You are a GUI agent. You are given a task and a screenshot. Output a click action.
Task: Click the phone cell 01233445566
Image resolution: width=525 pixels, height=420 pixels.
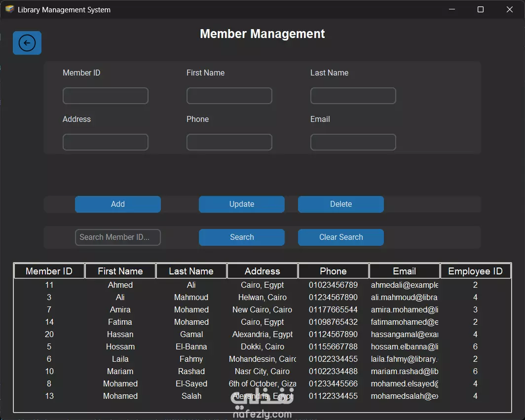click(333, 384)
